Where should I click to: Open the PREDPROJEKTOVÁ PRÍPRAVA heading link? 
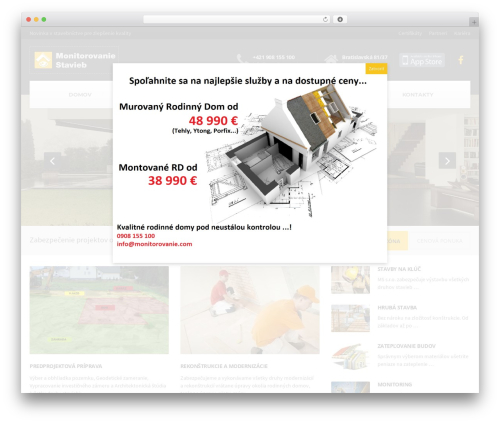(66, 366)
